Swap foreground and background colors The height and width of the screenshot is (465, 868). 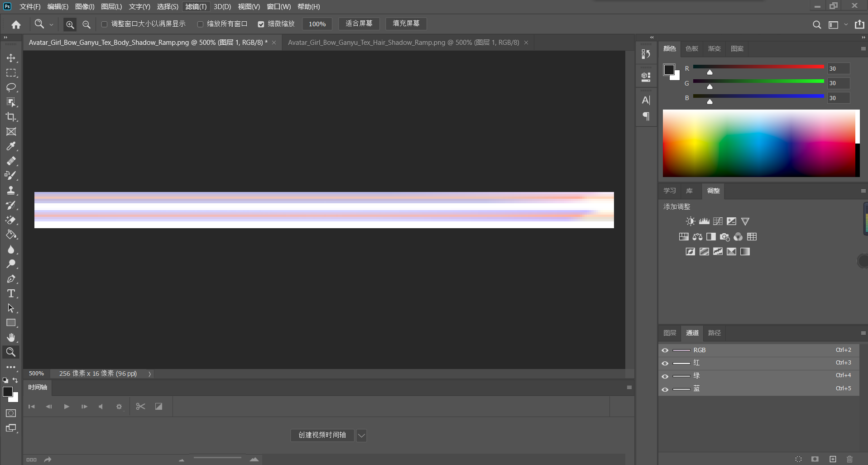pyautogui.click(x=15, y=380)
